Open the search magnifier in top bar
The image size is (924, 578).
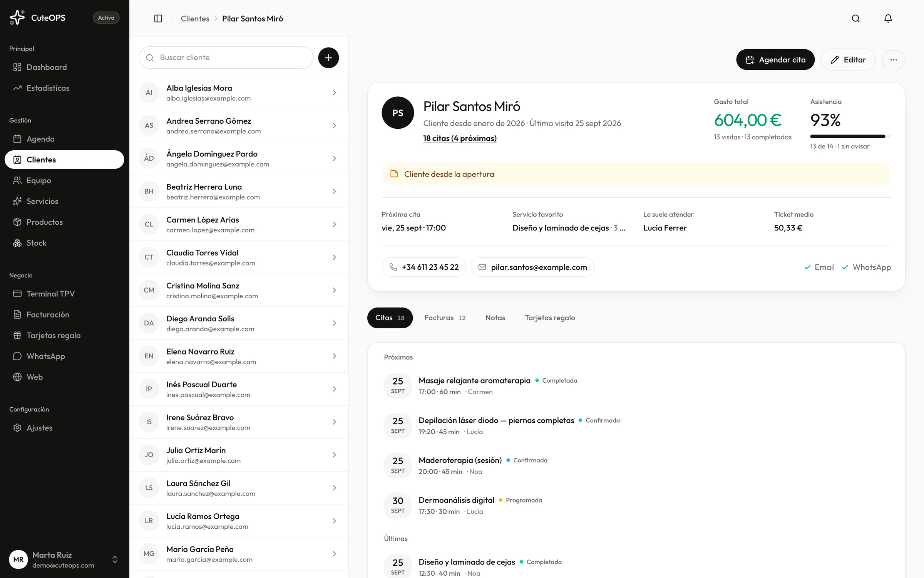tap(855, 18)
